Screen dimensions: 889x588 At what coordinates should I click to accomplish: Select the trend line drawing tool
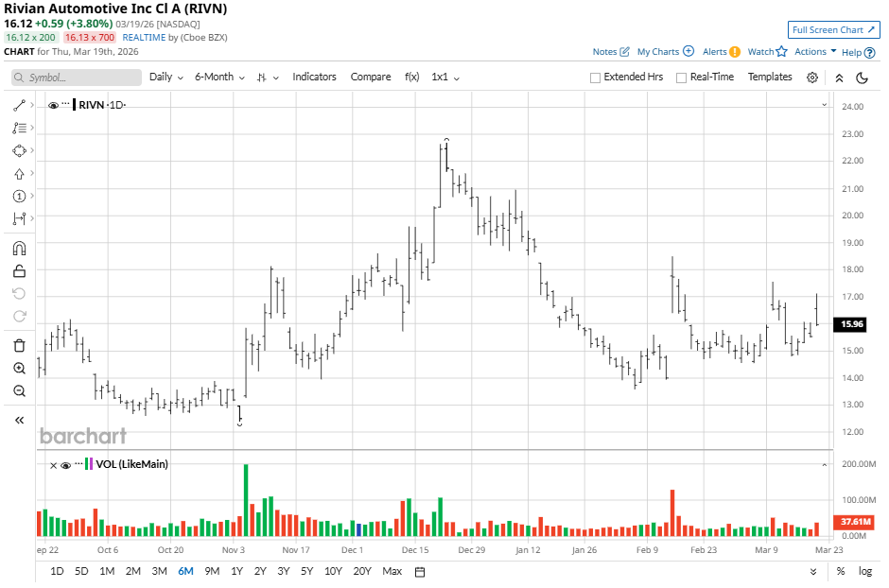[x=19, y=105]
